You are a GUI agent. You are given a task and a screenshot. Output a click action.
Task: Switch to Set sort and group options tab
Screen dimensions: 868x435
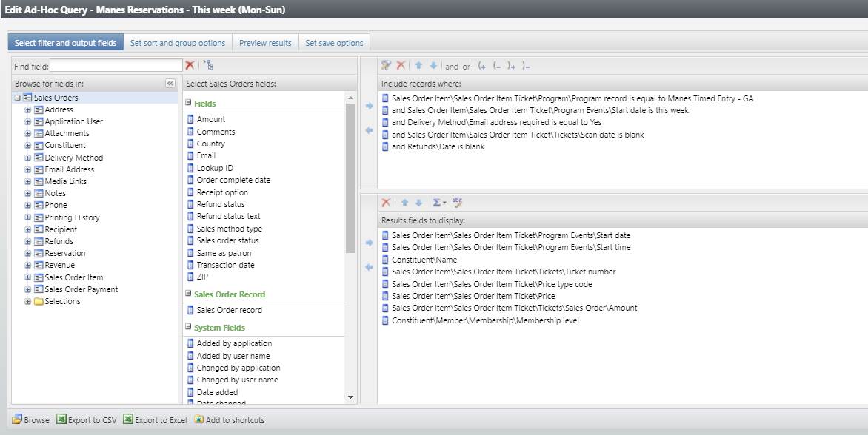[178, 43]
